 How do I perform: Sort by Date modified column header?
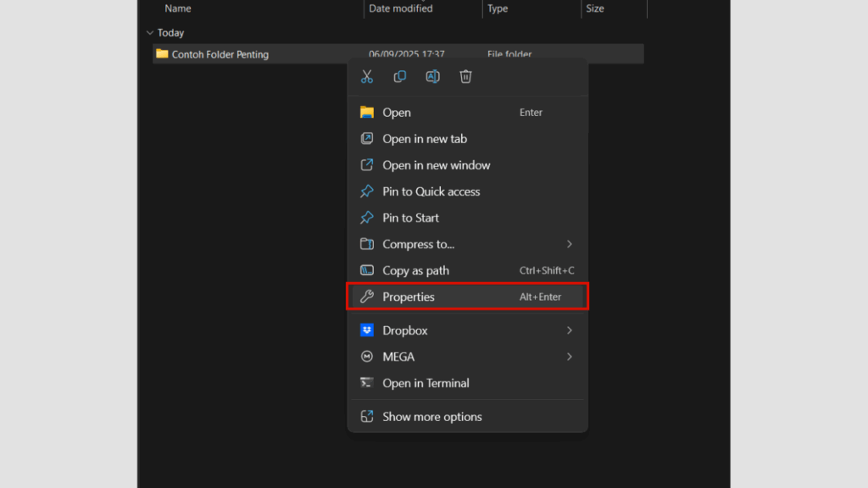point(401,8)
